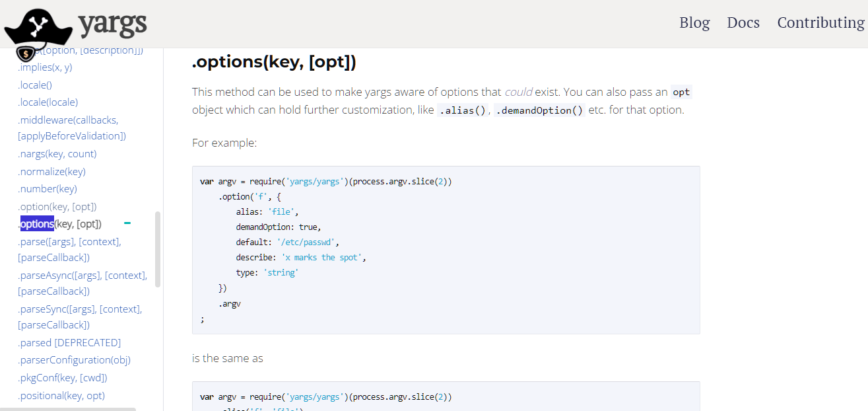
Task: Open the Docs page
Action: (x=743, y=22)
